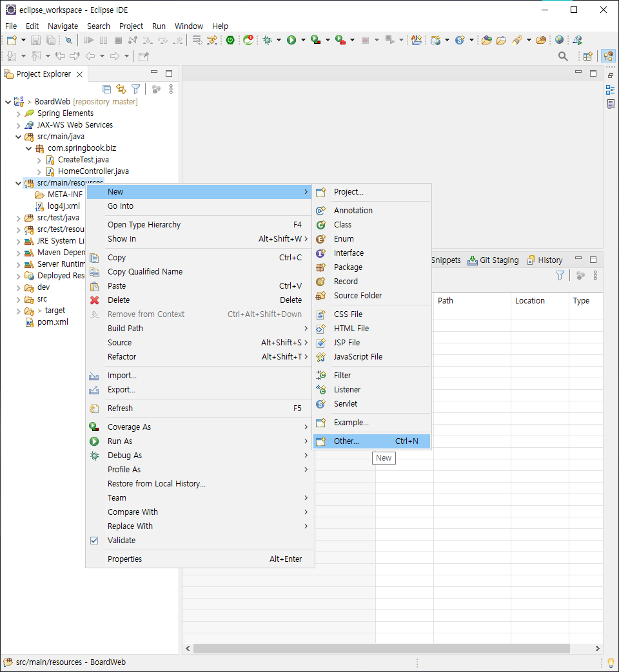Click the lightbulb tip icon in status bar
The image size is (619, 672).
point(611,662)
